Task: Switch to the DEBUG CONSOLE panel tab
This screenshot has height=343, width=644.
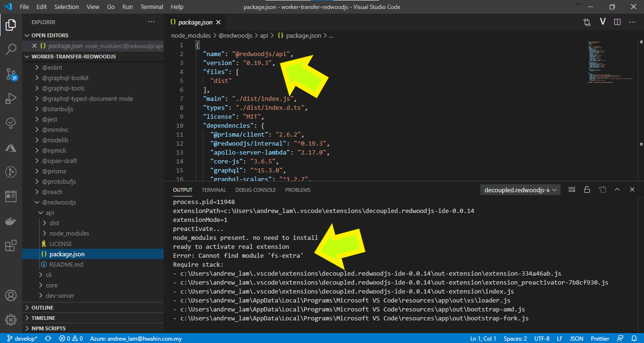Action: tap(256, 190)
